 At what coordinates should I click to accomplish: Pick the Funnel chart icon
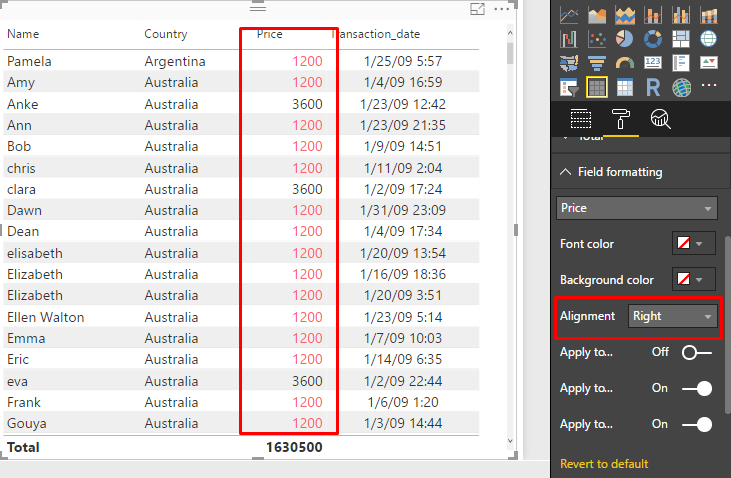[597, 64]
